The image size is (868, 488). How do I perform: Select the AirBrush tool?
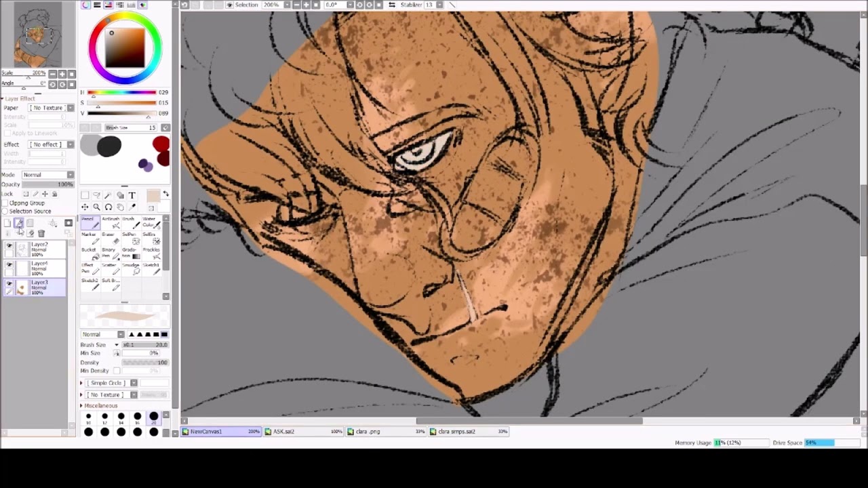111,223
